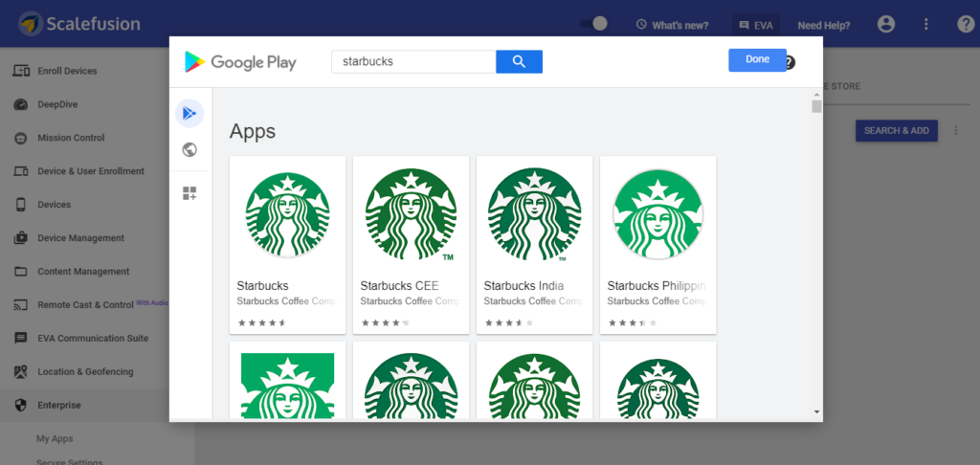
Task: Select the globe web apps sidebar icon
Action: [x=189, y=149]
